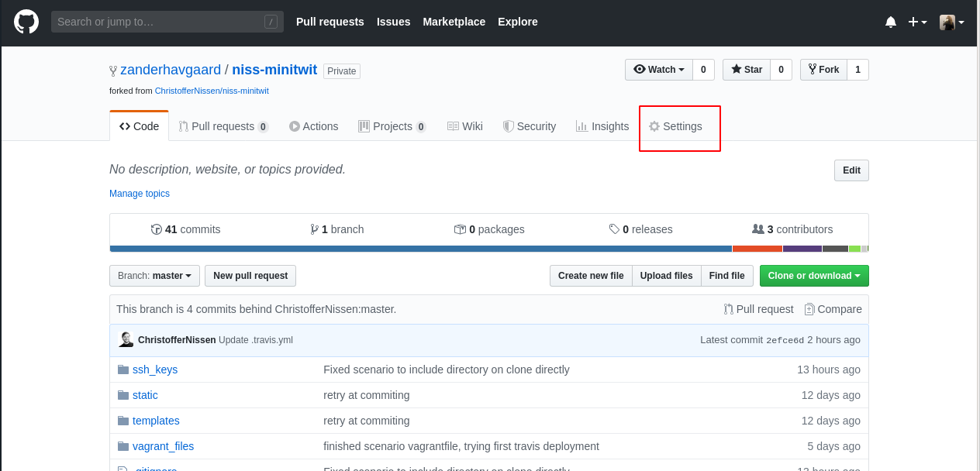The height and width of the screenshot is (471, 980).
Task: Open ChristofferNissen commit author name
Action: (x=177, y=340)
